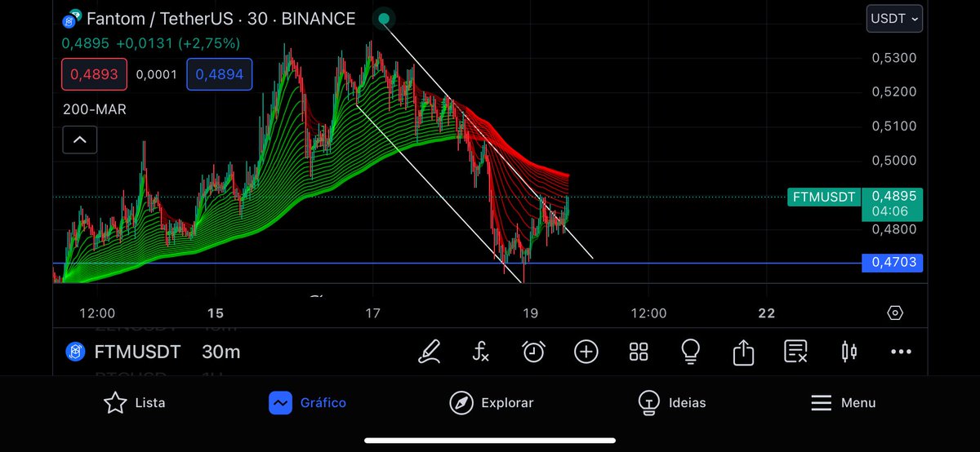This screenshot has height=452, width=980.
Task: Select the 200-MAR indicator label
Action: [x=95, y=109]
